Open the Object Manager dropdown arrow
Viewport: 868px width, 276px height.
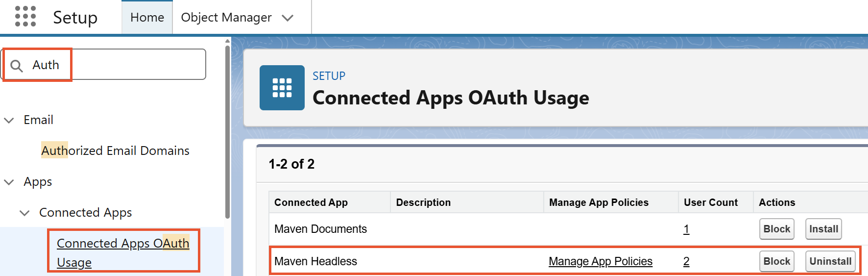pyautogui.click(x=288, y=18)
